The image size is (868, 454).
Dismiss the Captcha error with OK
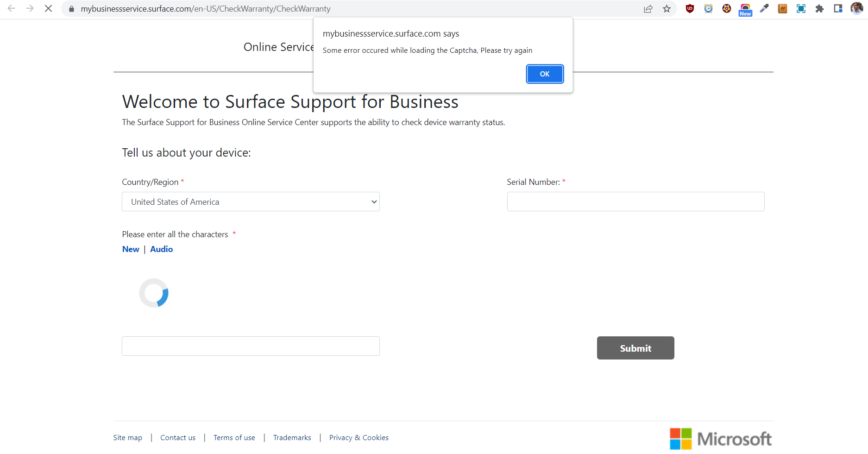tap(544, 74)
